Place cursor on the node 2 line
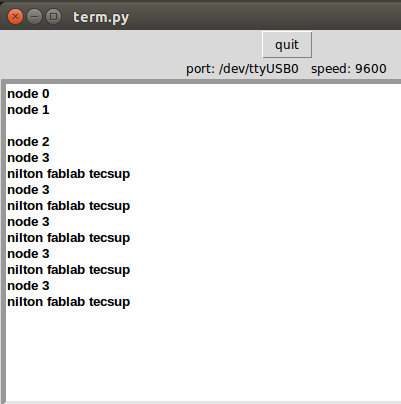This screenshot has width=401, height=404. coord(28,142)
